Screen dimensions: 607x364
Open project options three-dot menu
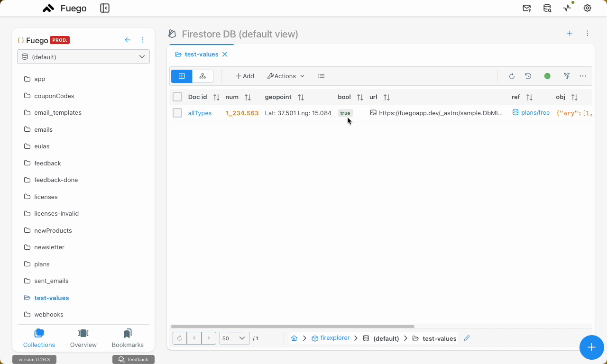[x=142, y=40]
